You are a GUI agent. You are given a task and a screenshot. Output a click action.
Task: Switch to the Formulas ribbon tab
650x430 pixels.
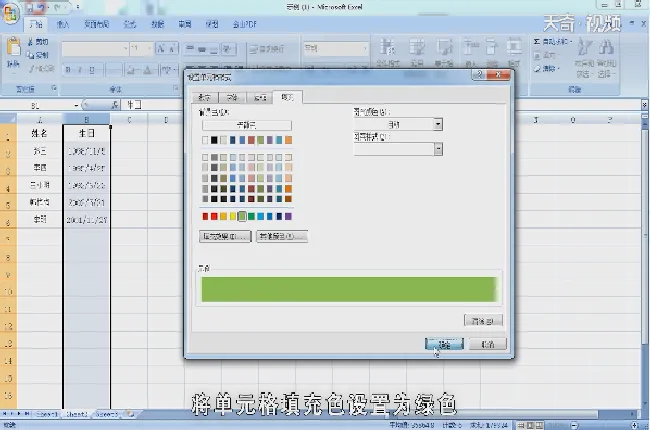click(x=130, y=24)
